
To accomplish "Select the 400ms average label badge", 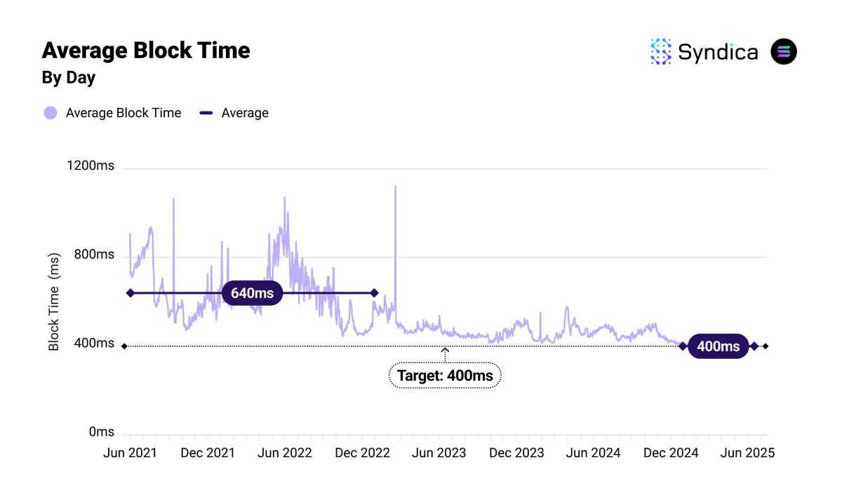I will point(718,346).
